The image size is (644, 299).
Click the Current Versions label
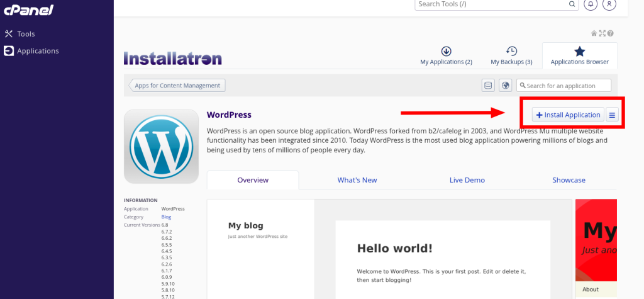click(142, 225)
